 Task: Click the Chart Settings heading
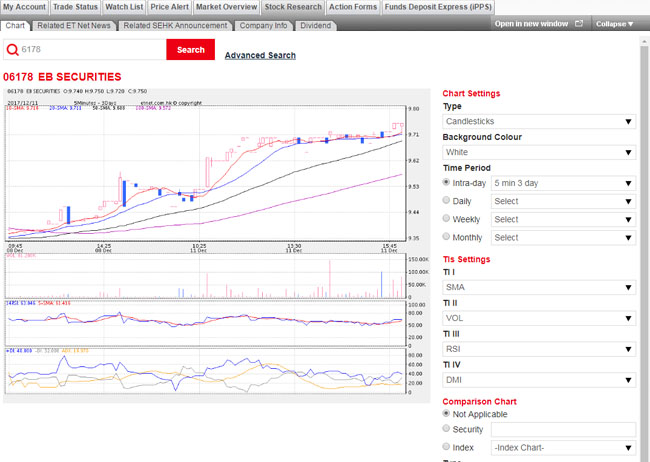[471, 93]
